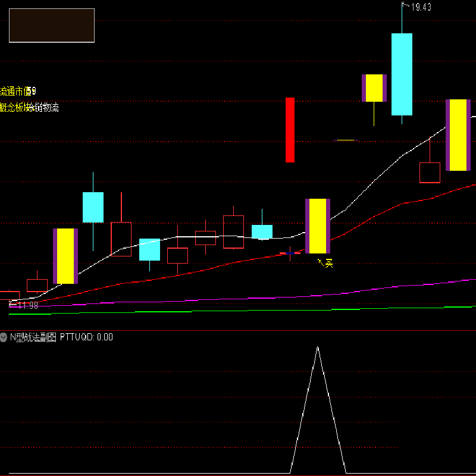Screen dimensions: 476x476
Task: Click the yellow 买 buy signal marker
Action: coord(327,262)
